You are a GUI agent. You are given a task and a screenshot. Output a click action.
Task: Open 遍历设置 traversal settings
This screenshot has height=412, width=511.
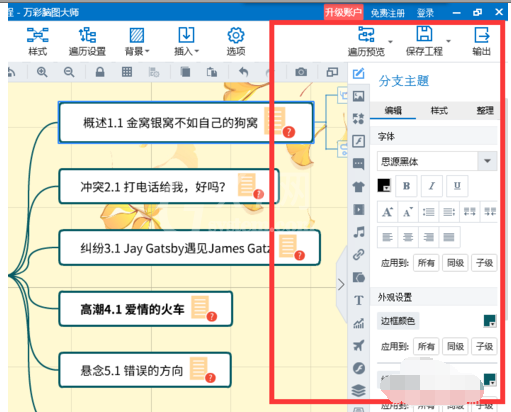87,41
